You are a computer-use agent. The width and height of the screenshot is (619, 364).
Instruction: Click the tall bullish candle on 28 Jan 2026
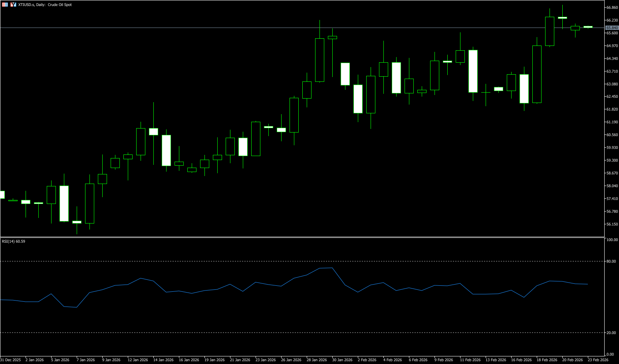pyautogui.click(x=319, y=60)
